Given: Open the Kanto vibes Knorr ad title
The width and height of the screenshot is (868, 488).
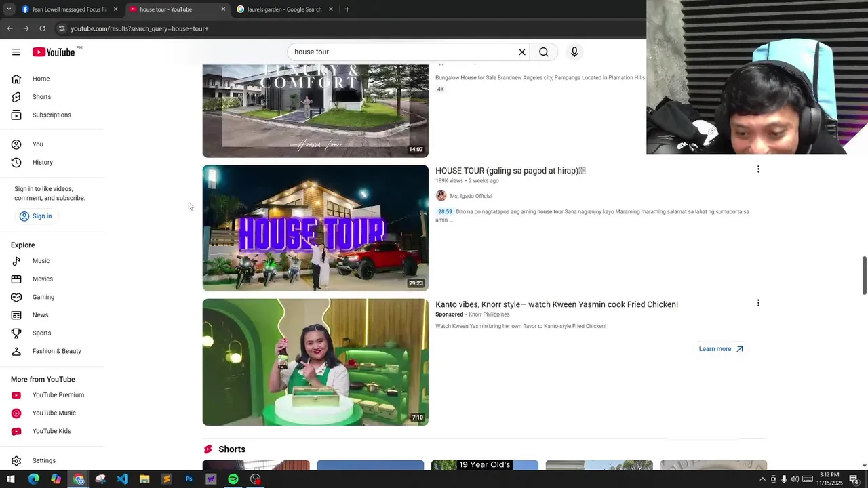Looking at the screenshot, I should click(557, 304).
